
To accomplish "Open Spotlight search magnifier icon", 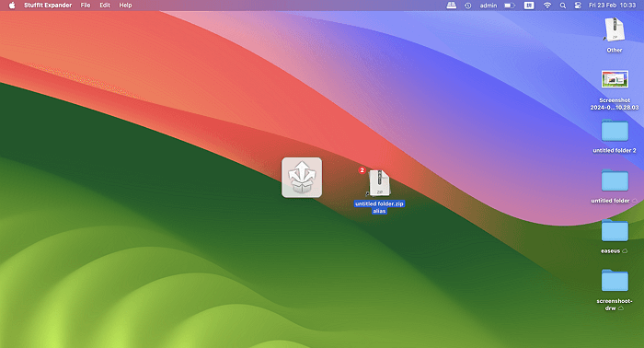I will coord(563,6).
